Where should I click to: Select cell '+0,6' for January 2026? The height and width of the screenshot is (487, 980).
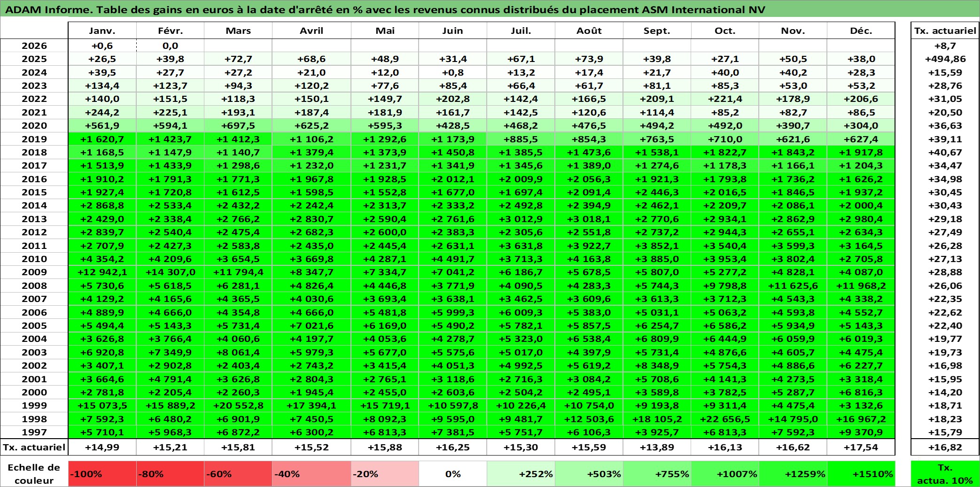pos(102,46)
